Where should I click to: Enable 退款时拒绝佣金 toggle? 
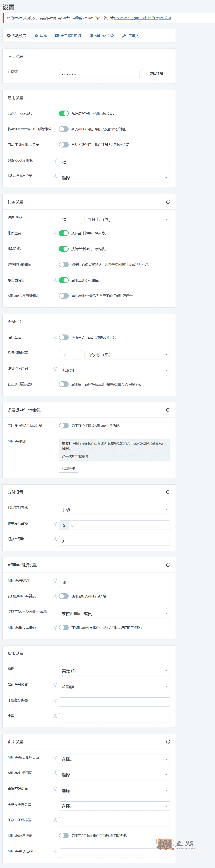click(x=64, y=265)
